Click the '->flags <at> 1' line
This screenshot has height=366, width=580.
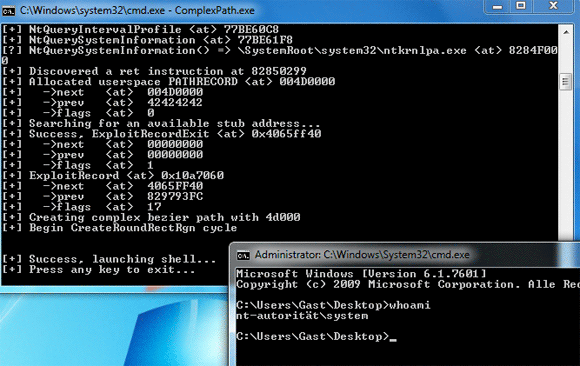coord(78,165)
